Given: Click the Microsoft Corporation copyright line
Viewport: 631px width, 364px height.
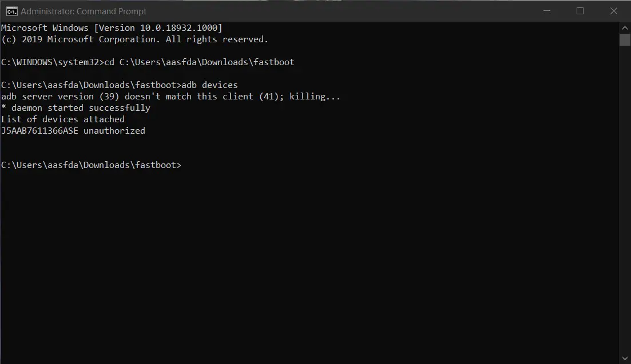Looking at the screenshot, I should click(134, 39).
